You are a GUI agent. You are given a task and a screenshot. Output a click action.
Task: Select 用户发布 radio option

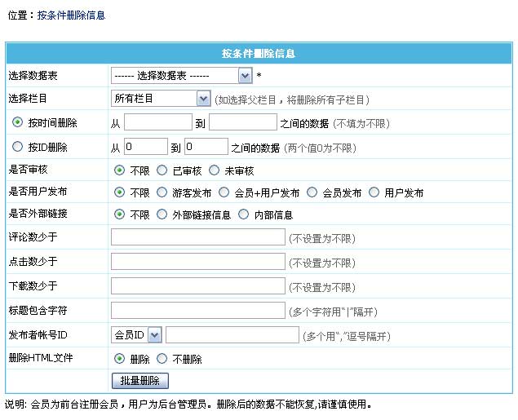click(x=374, y=193)
